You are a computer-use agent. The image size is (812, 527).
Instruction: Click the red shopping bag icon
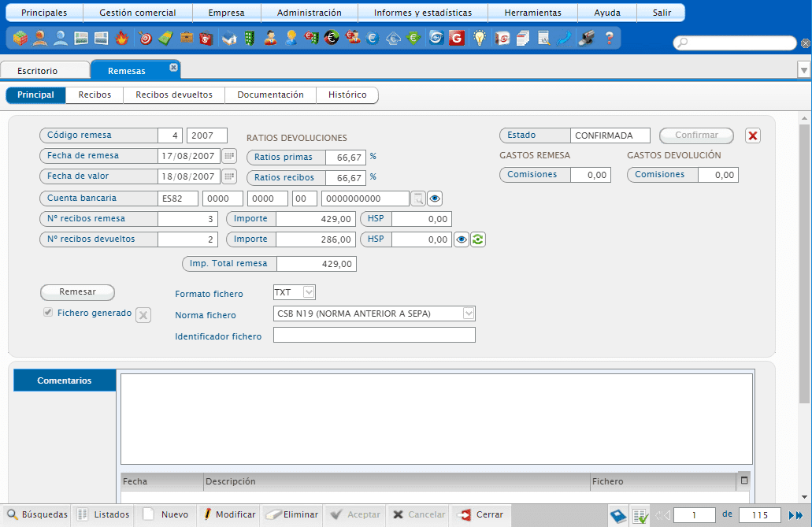click(x=206, y=38)
